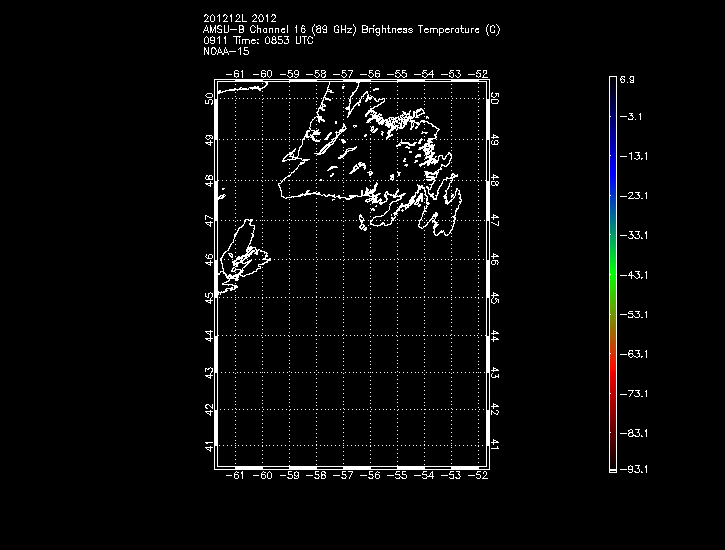Select the -53.1 colorbar tick label
The height and width of the screenshot is (550, 725).
[631, 314]
